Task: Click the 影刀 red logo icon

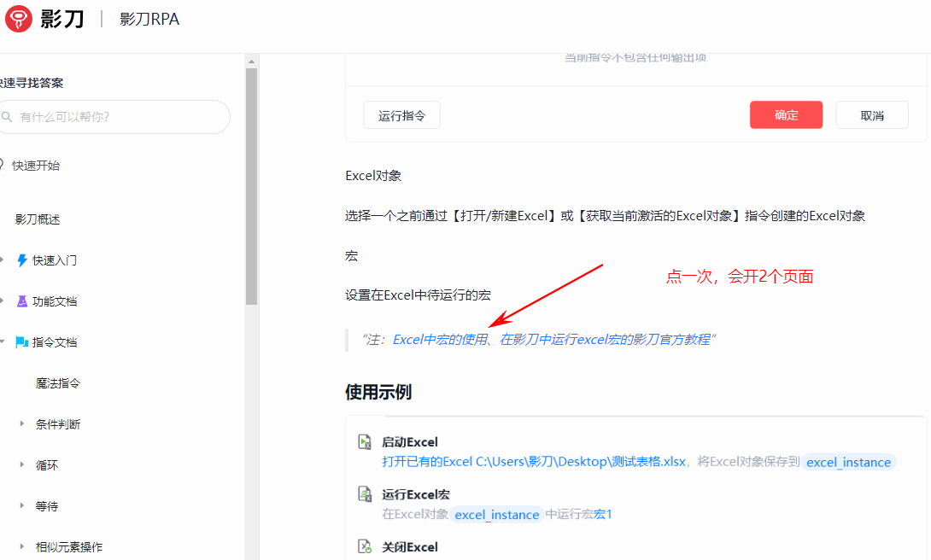Action: pos(19,19)
